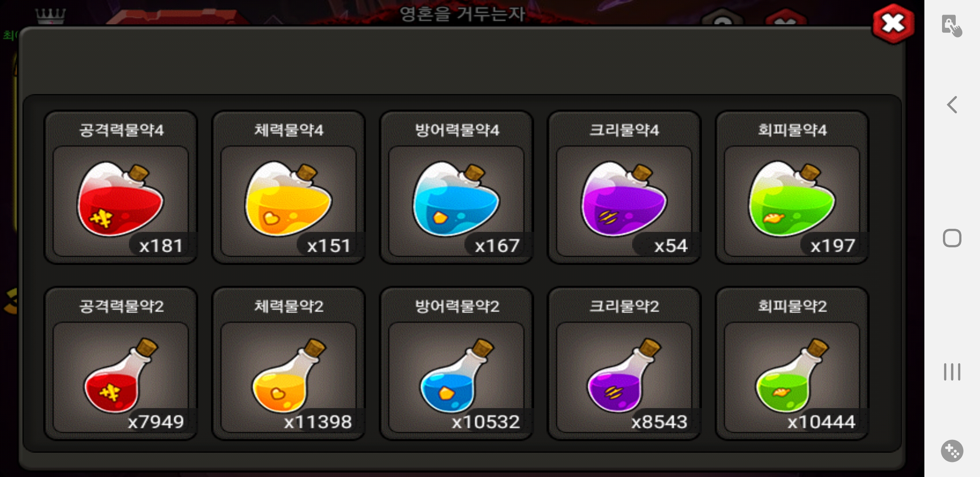Image resolution: width=980 pixels, height=477 pixels.
Task: Tap the x54 quantity on 크리물약4
Action: (x=671, y=246)
